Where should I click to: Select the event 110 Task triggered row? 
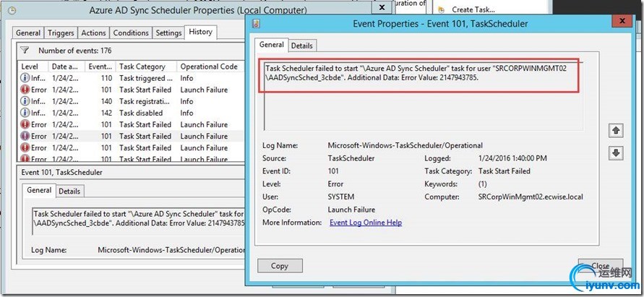point(131,78)
